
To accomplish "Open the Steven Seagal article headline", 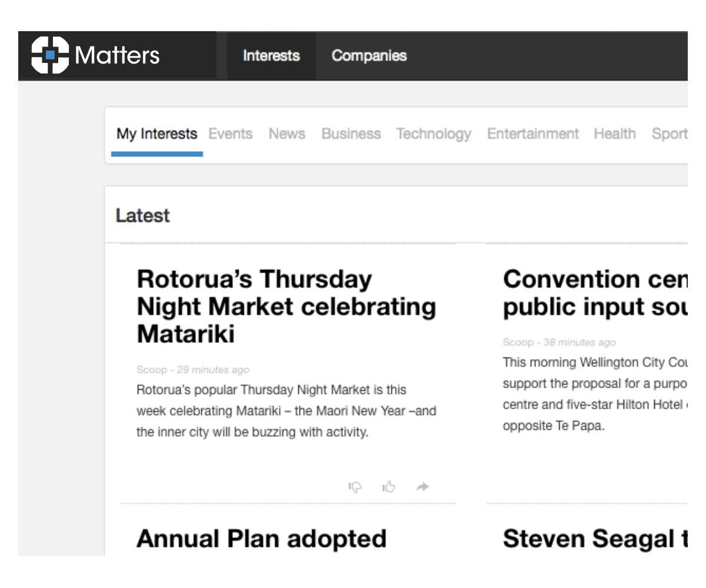I will 595,539.
